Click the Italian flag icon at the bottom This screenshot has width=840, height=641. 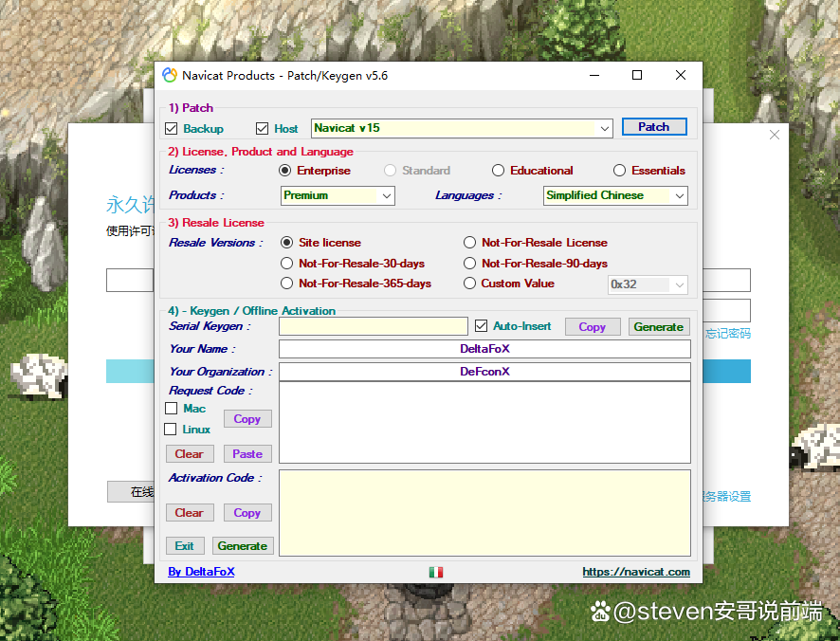436,573
